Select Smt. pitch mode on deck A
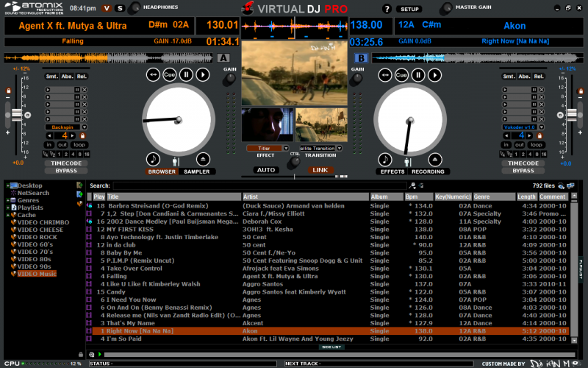Image resolution: width=588 pixels, height=368 pixels. [51, 77]
